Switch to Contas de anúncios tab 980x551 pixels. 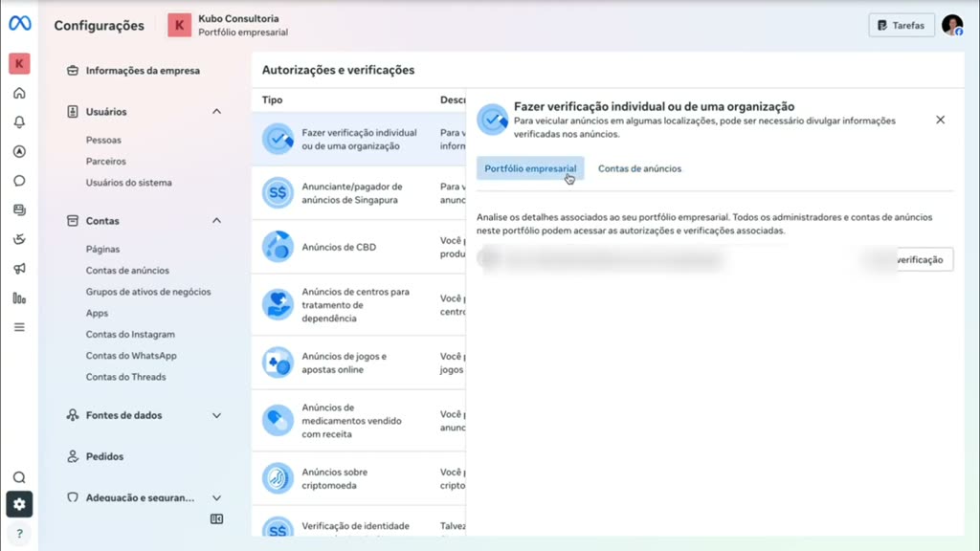click(x=639, y=168)
